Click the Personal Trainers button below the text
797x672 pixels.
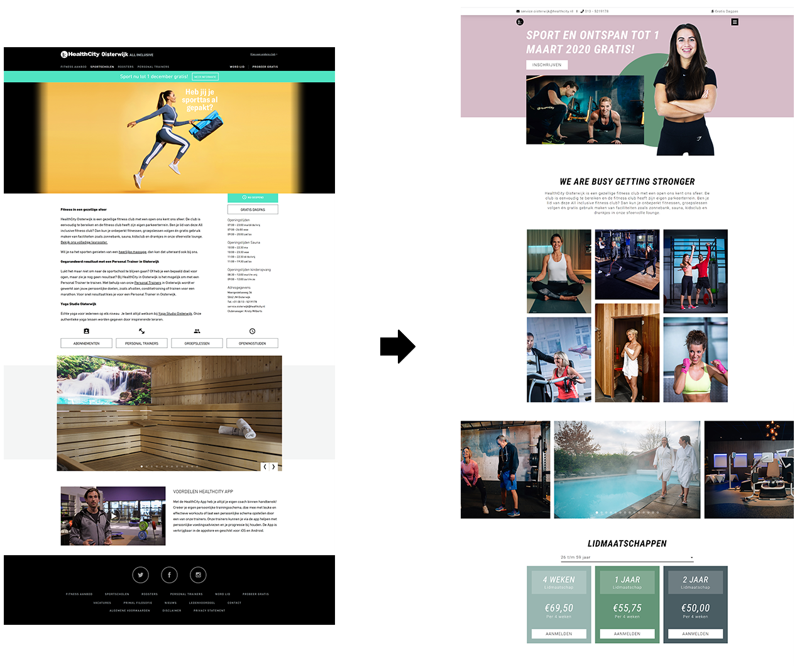point(141,343)
